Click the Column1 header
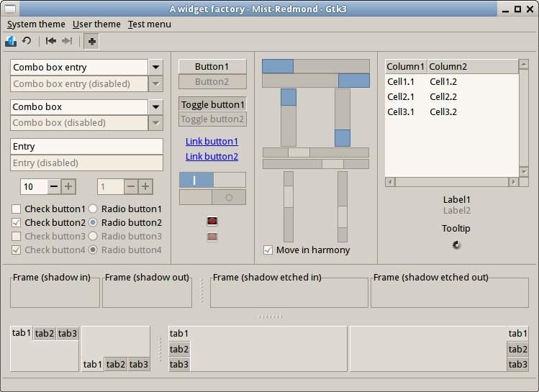 click(406, 66)
